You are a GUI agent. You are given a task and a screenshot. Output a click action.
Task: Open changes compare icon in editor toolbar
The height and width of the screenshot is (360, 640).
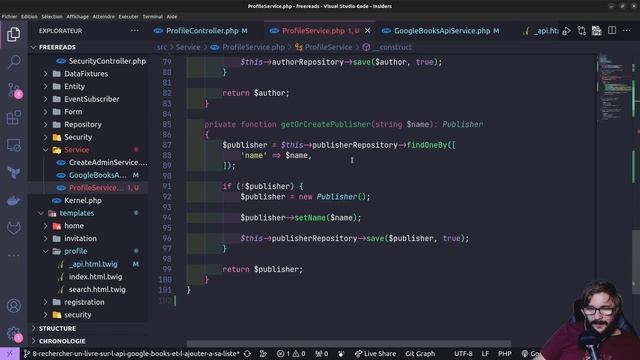pyautogui.click(x=582, y=31)
